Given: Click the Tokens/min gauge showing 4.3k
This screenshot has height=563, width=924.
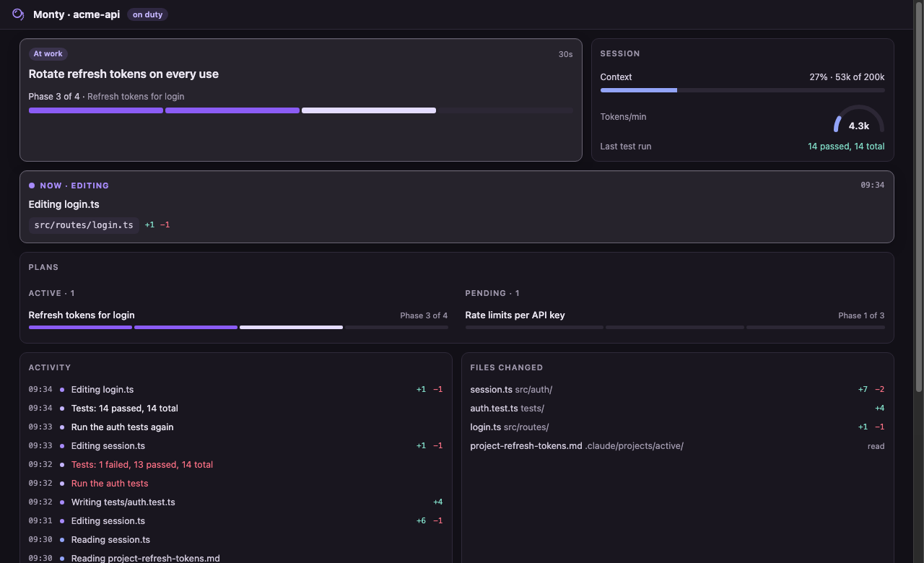Looking at the screenshot, I should (858, 120).
